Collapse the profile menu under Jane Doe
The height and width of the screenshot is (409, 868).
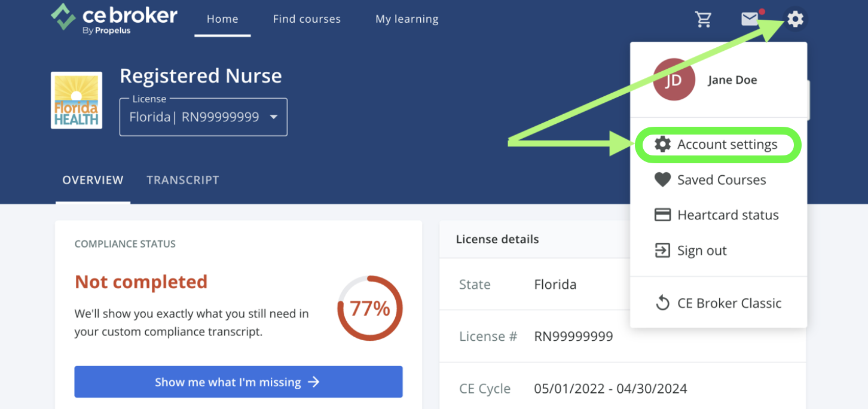pos(732,79)
